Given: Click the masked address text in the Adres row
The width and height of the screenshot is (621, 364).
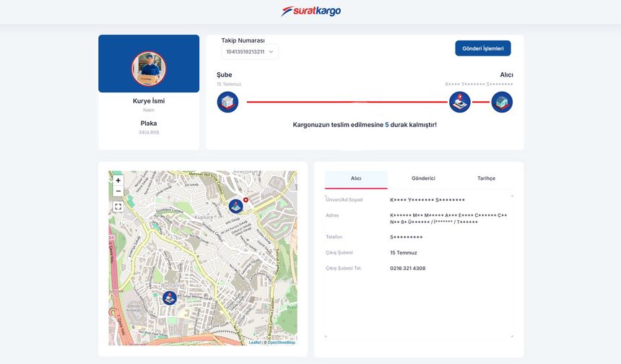Looking at the screenshot, I should [x=448, y=219].
